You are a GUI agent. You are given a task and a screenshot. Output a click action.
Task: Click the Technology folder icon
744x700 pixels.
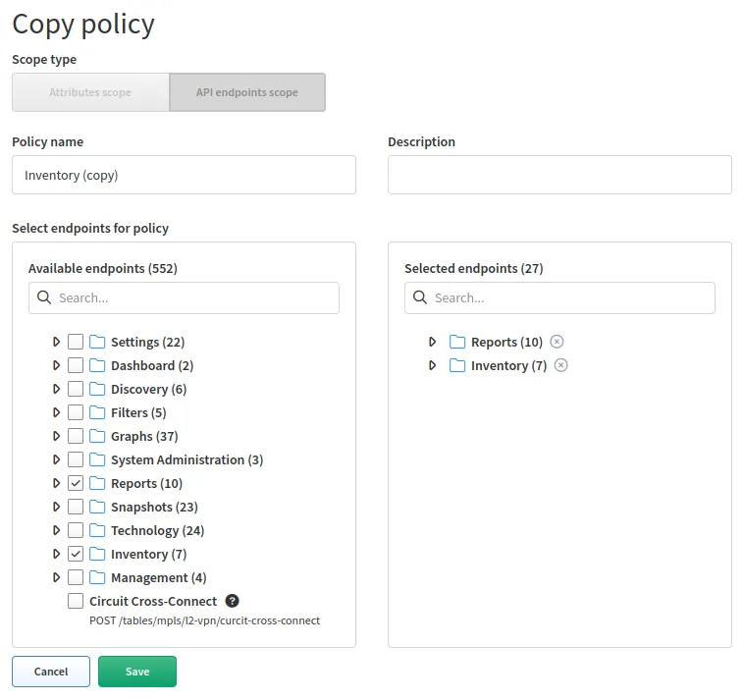point(97,530)
